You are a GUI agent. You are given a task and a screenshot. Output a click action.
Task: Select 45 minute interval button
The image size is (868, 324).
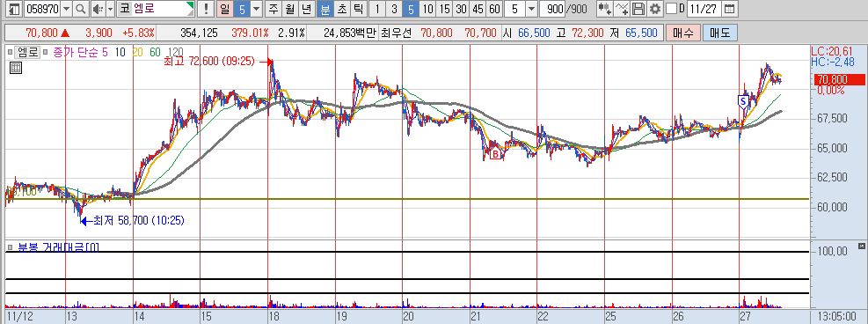(478, 9)
